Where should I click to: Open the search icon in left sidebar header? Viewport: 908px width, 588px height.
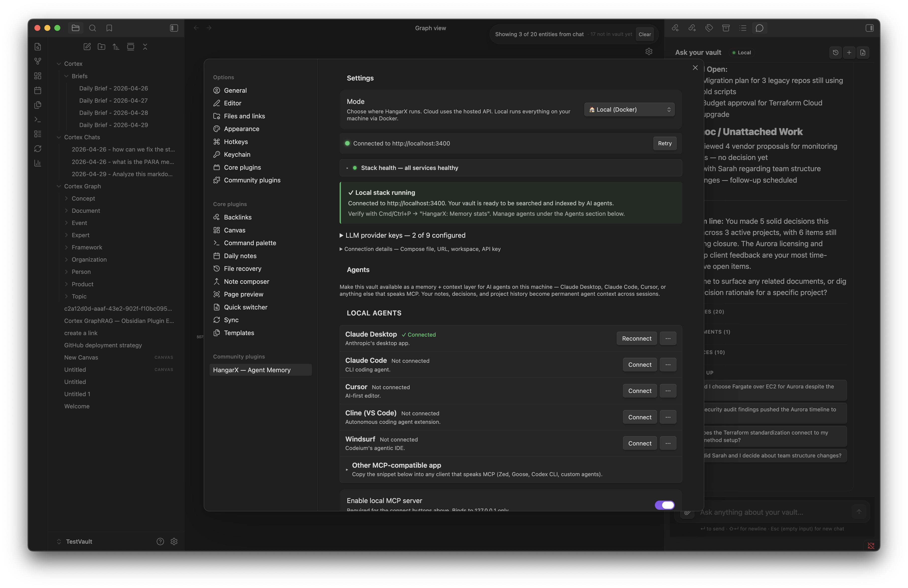(x=92, y=28)
